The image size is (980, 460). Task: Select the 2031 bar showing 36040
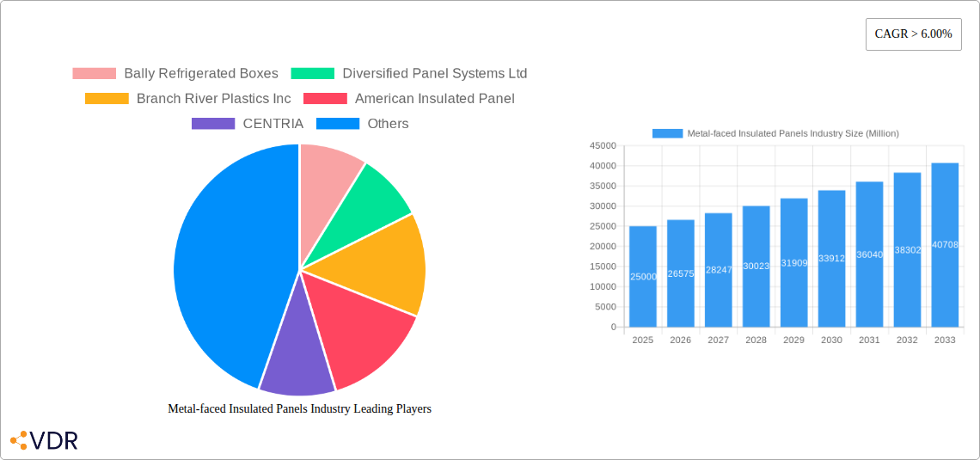tap(869, 255)
